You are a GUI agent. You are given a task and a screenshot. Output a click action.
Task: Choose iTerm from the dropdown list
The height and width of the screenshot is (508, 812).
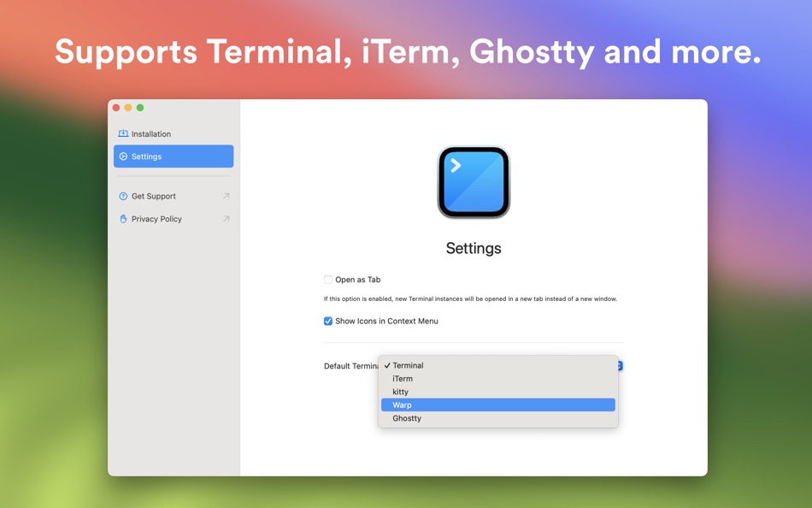click(x=498, y=378)
